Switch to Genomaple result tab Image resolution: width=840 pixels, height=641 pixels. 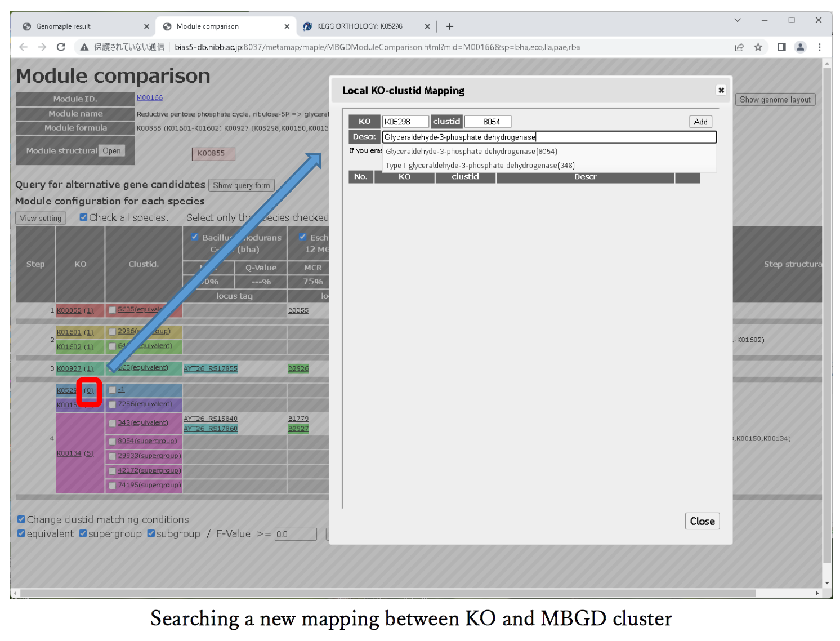63,26
